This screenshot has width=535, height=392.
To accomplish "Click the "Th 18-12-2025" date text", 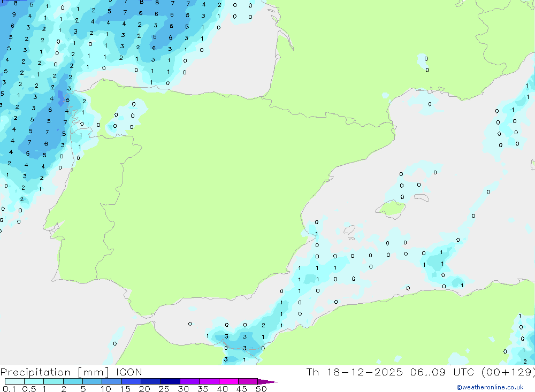I will coord(355,372).
